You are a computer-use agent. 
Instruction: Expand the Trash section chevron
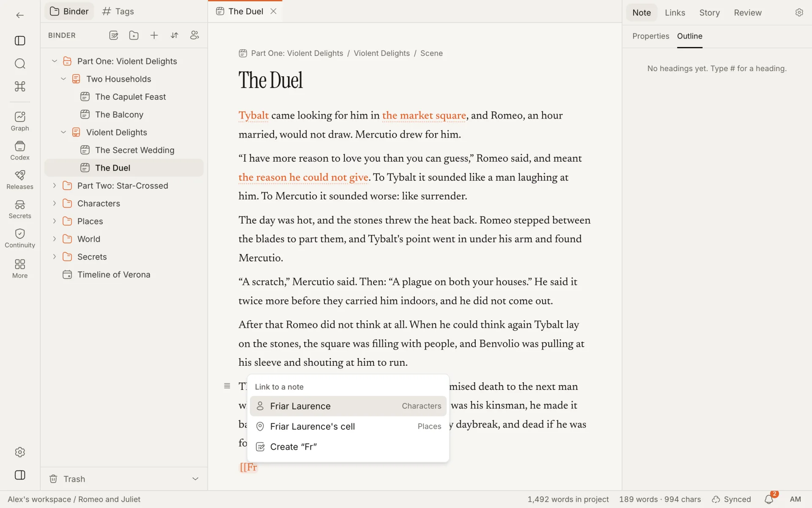point(195,479)
